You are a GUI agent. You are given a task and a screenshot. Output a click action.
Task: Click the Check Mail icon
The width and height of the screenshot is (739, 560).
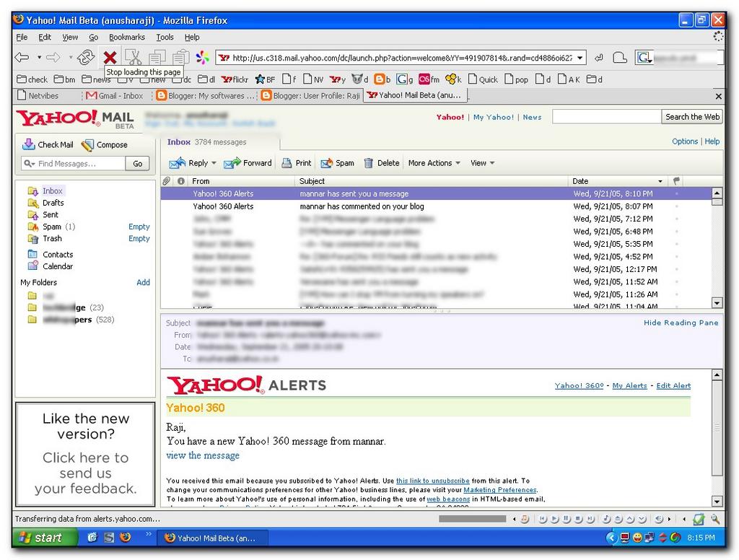pos(28,144)
